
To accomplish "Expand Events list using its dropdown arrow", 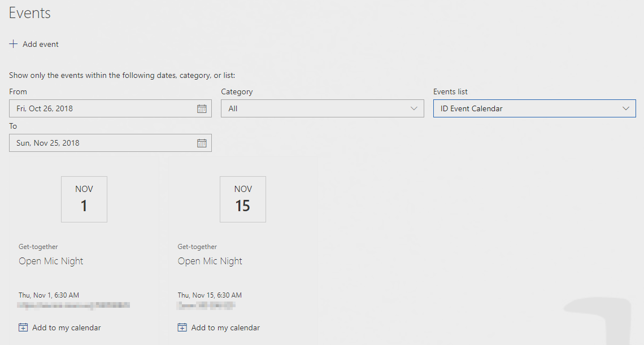I will tap(625, 108).
